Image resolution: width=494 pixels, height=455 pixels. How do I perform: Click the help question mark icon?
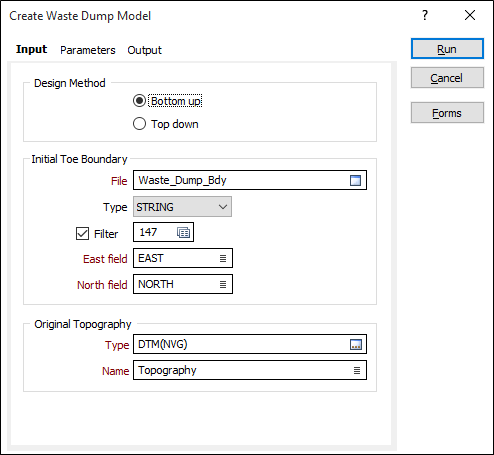425,15
